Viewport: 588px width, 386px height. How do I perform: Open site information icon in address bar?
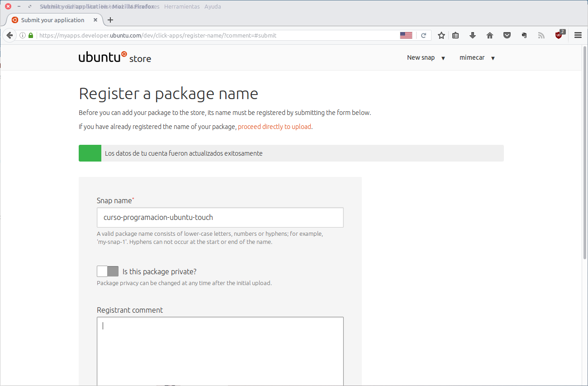(23, 35)
